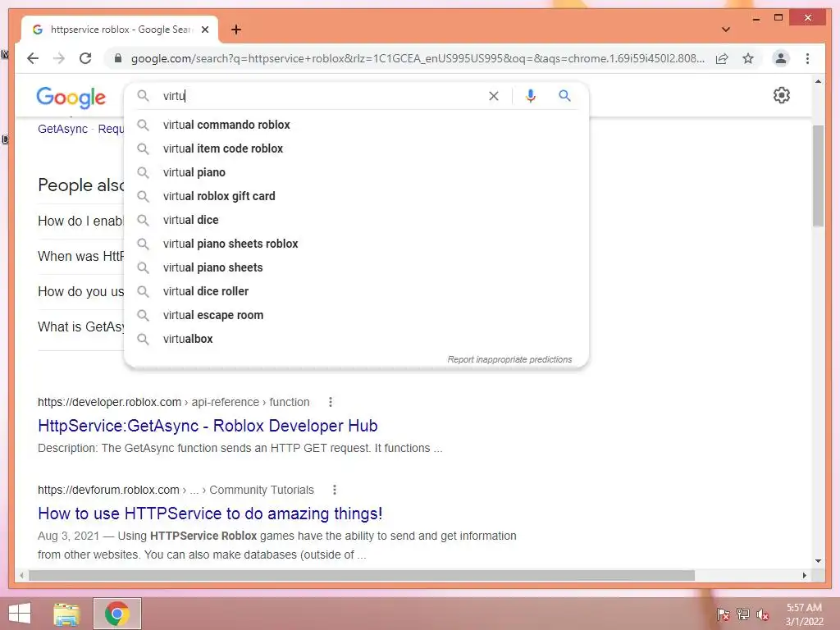Submit search with blue magnifier
The width and height of the screenshot is (840, 630).
pos(564,96)
